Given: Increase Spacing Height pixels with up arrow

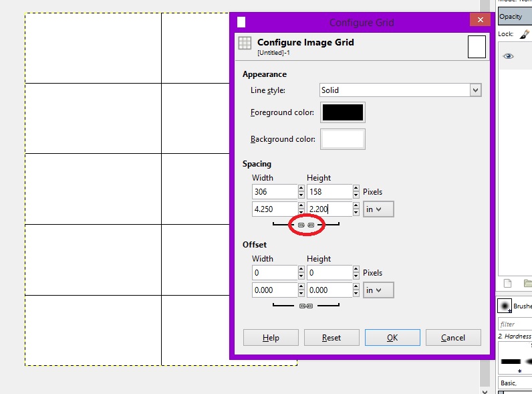Looking at the screenshot, I should pyautogui.click(x=356, y=188).
